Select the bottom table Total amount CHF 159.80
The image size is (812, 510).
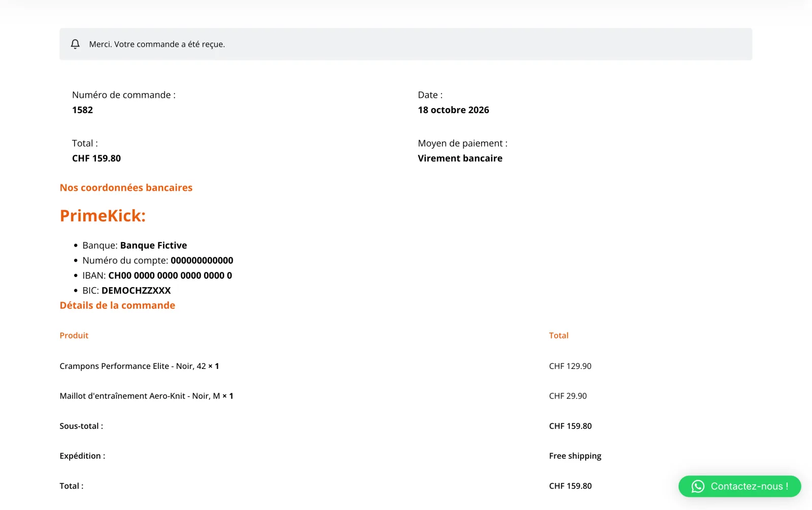pos(570,486)
